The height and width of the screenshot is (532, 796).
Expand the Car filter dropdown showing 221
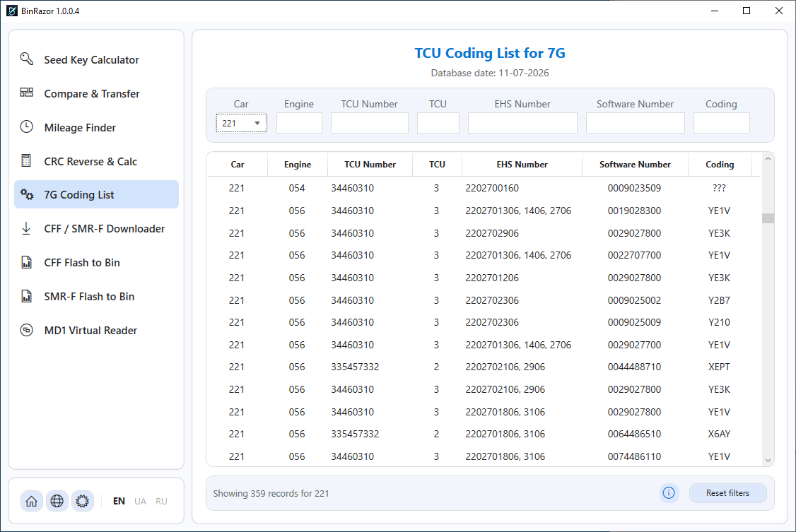[241, 123]
